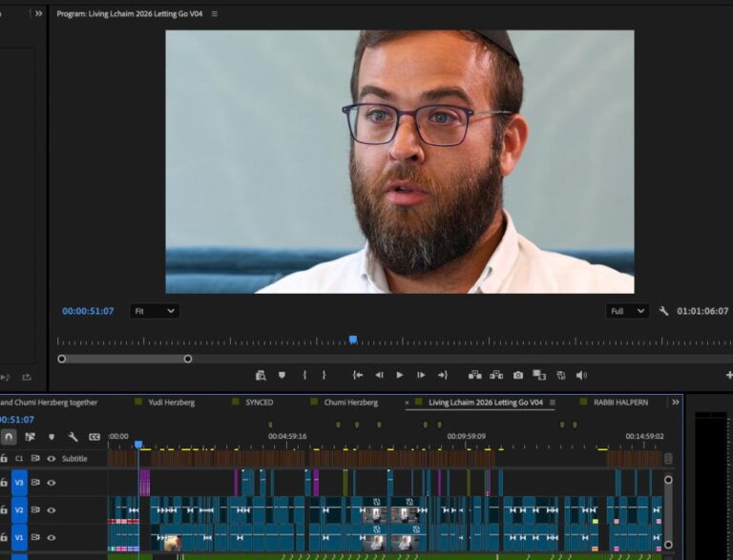Viewport: 733px width, 560px height.
Task: Click the timeline playhead timecode field
Action: coord(17,420)
